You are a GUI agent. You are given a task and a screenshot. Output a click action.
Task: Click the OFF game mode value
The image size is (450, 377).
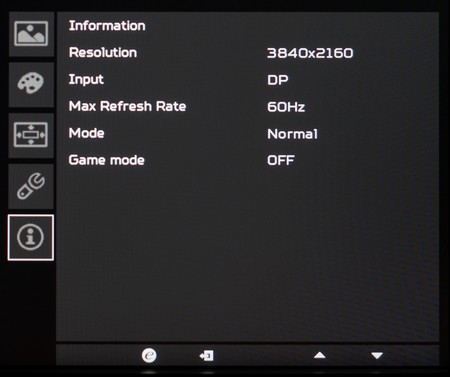(x=281, y=160)
